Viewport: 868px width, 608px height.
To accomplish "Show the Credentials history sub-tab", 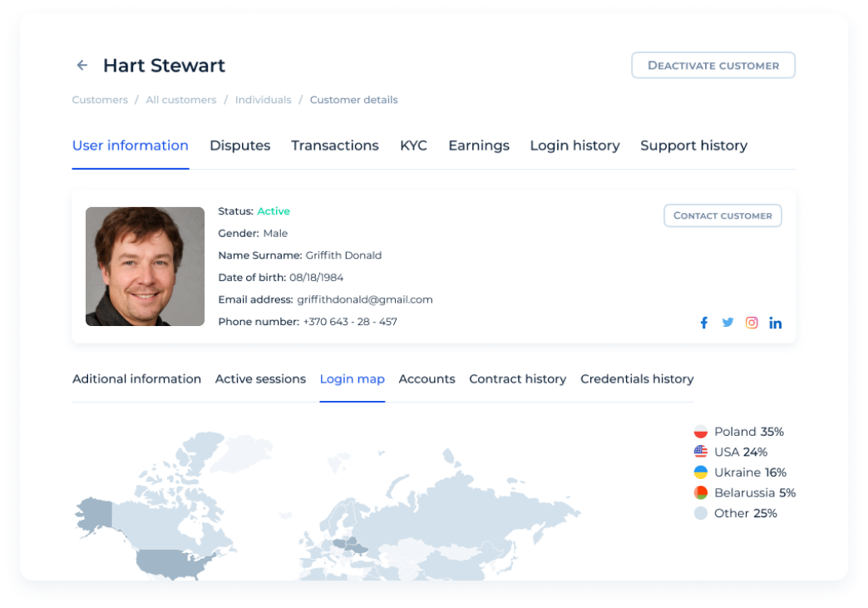I will (637, 379).
